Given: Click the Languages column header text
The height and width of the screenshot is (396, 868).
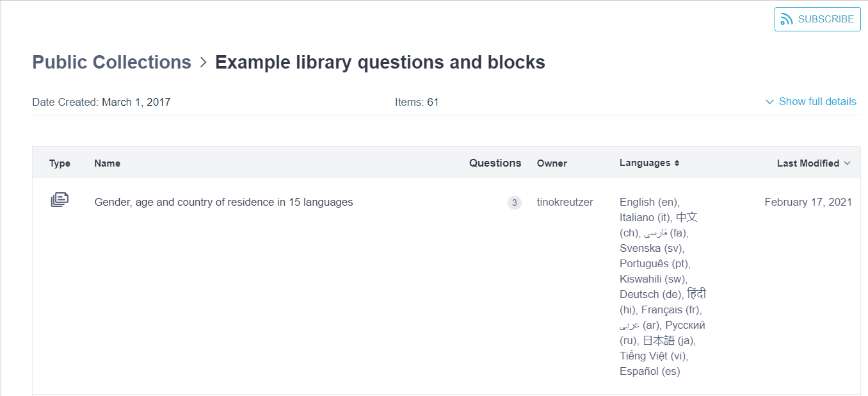Looking at the screenshot, I should coord(645,163).
